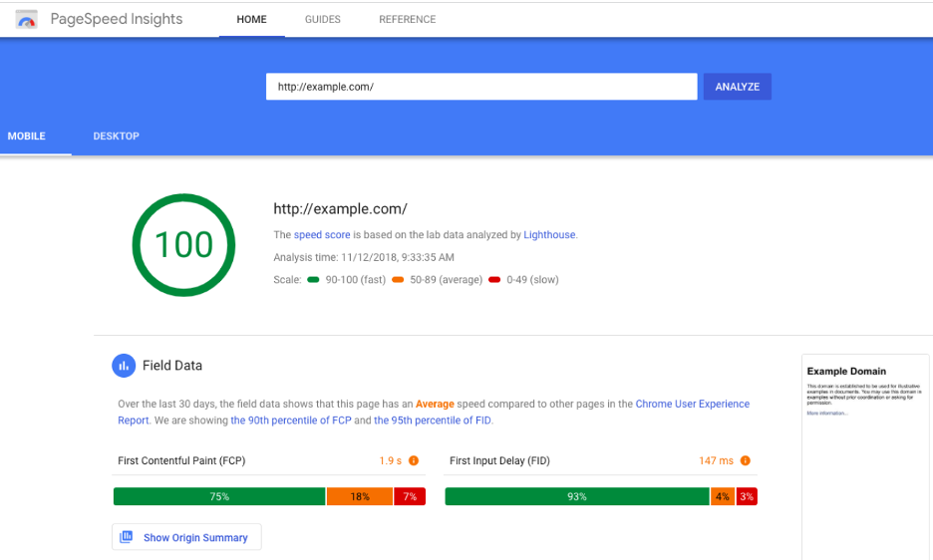
Task: Click the FCP orange info icon
Action: click(414, 461)
